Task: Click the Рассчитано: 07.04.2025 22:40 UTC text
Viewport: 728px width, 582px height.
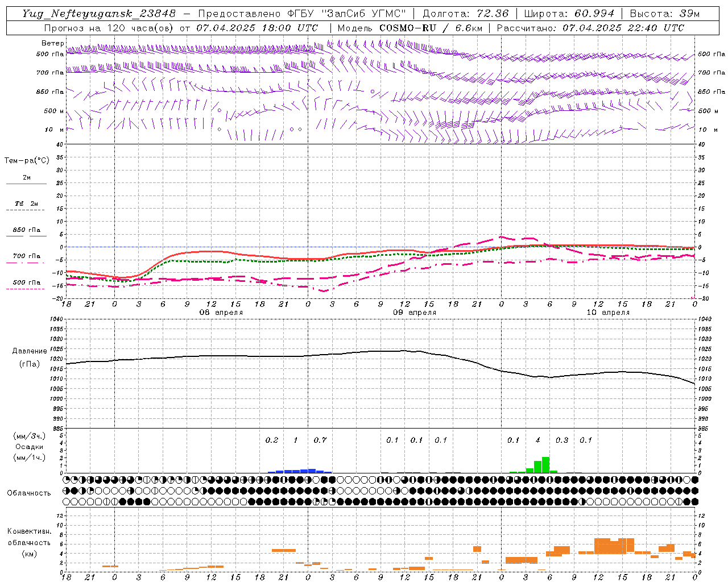Action: click(590, 28)
